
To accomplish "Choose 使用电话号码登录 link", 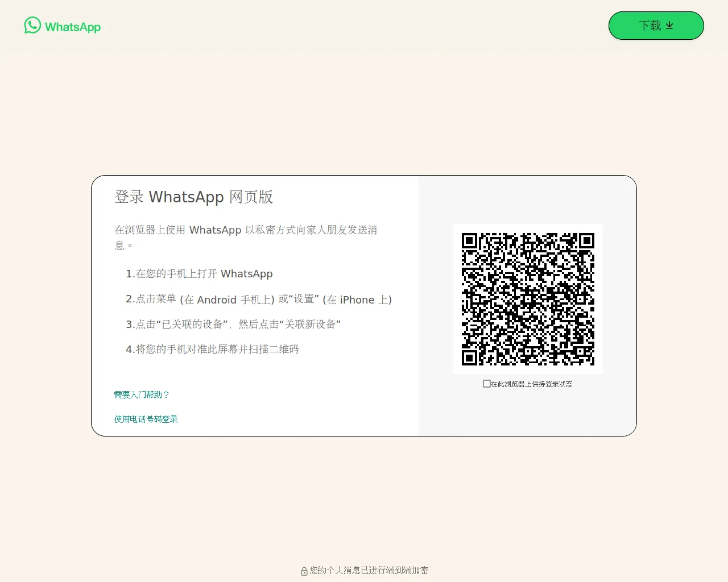I will click(146, 419).
